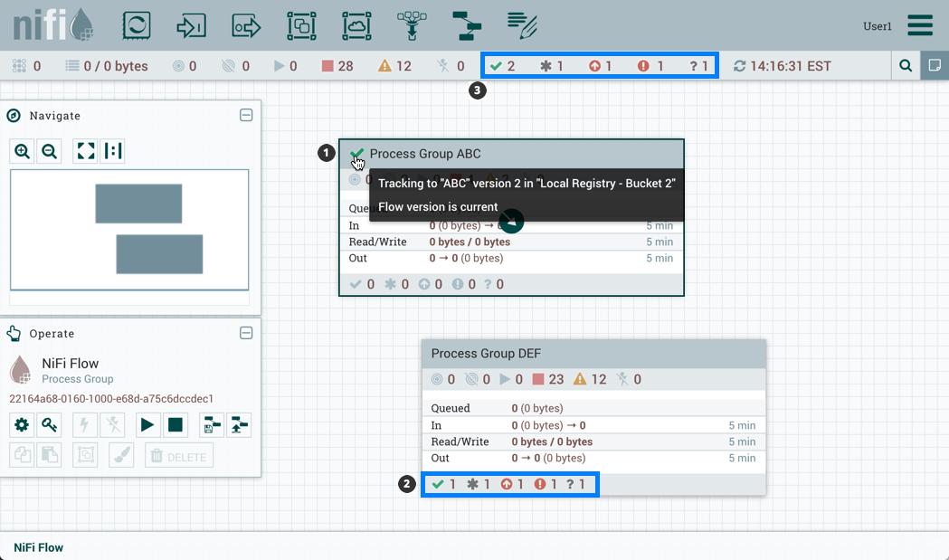The width and height of the screenshot is (949, 560).
Task: Select the Processor icon in the top toolbar
Action: pos(136,25)
